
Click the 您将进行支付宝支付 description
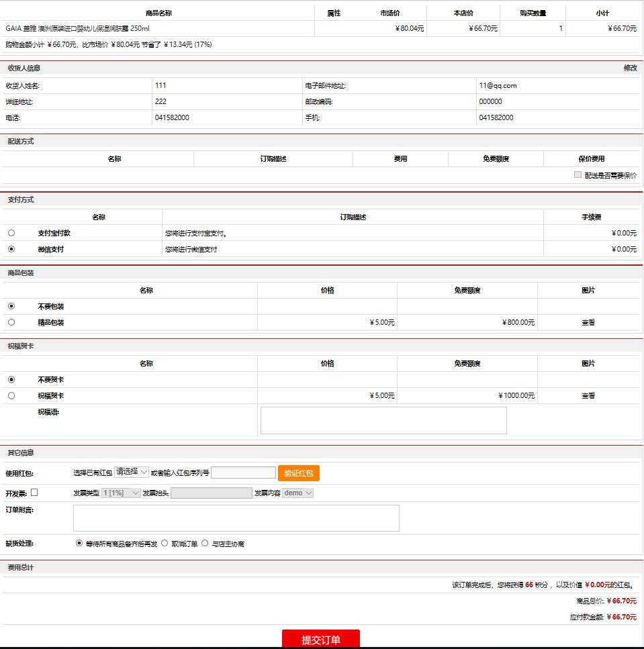pyautogui.click(x=196, y=234)
